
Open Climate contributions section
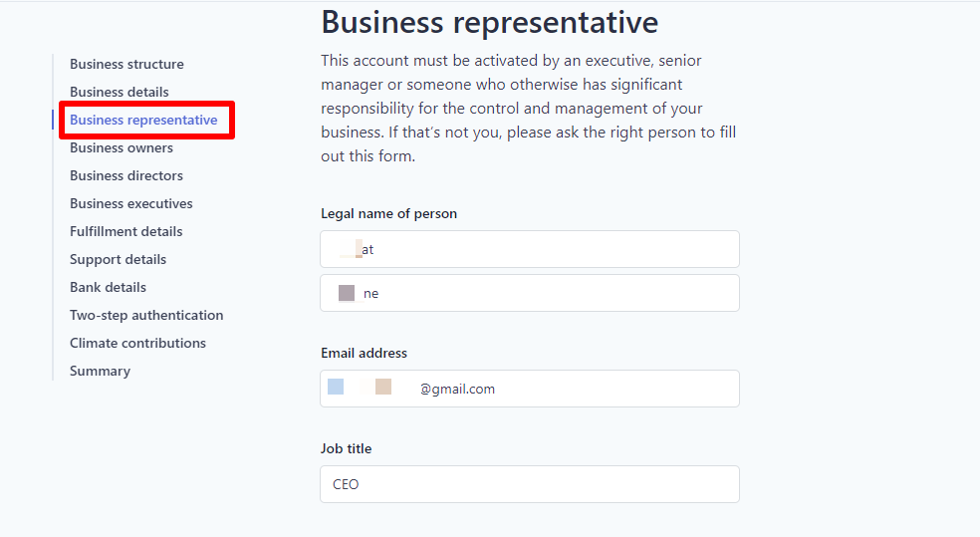coord(137,343)
